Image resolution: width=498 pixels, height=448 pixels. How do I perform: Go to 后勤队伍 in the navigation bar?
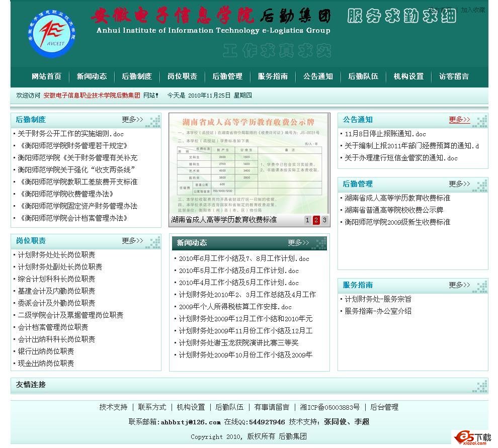(363, 76)
